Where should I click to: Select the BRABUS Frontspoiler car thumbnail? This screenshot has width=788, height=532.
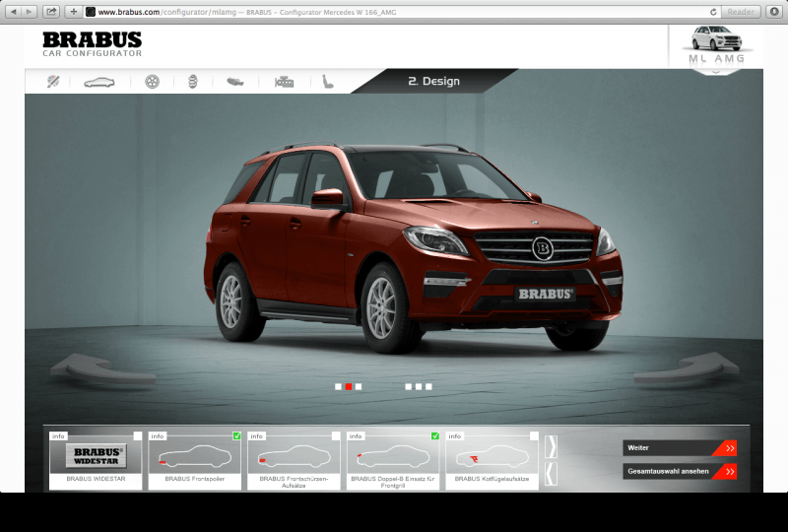pyautogui.click(x=194, y=456)
